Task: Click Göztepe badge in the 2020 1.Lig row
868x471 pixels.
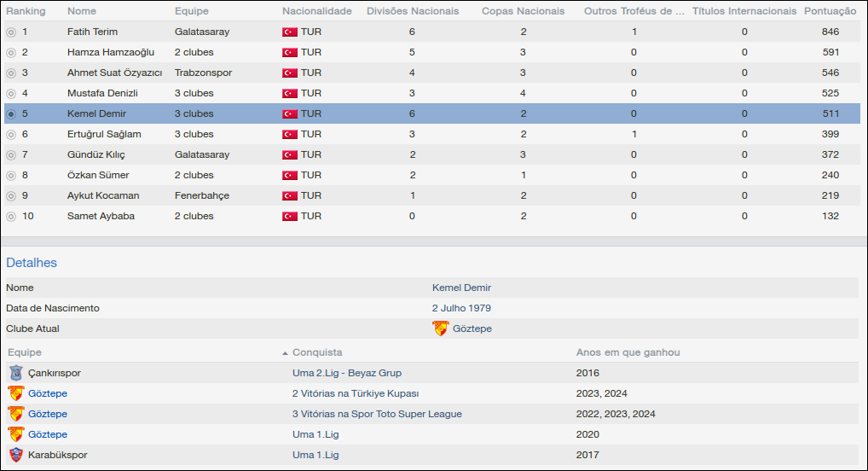Action: pyautogui.click(x=15, y=434)
